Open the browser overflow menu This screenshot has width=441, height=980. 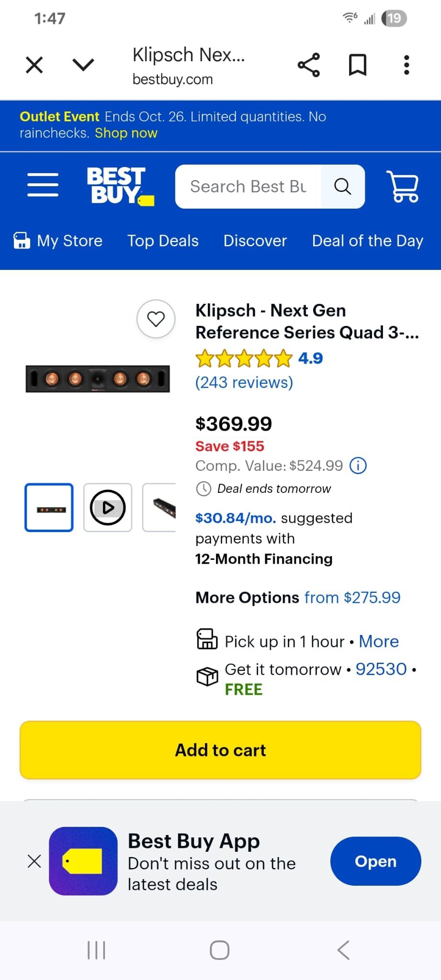(406, 64)
